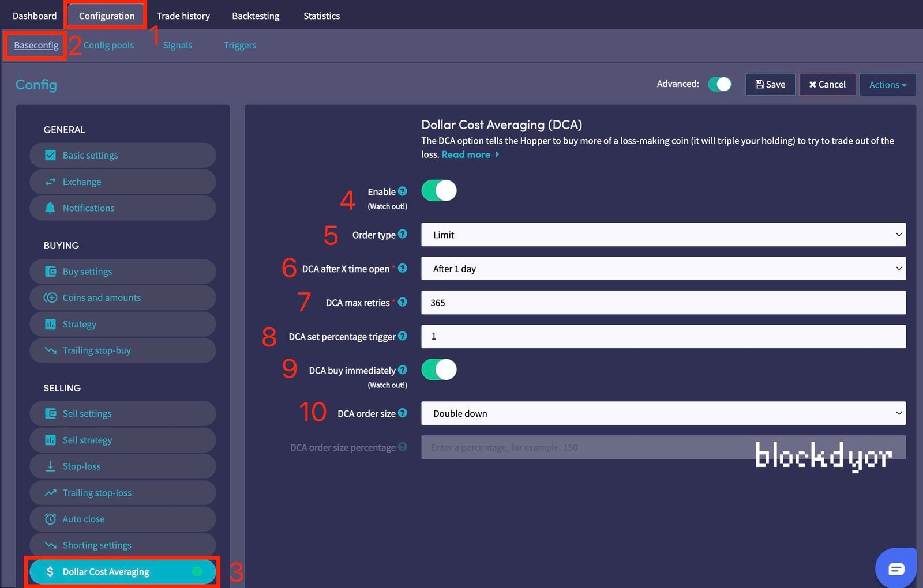Click the bar chart icon beside Strategy
The image size is (923, 588).
point(51,324)
